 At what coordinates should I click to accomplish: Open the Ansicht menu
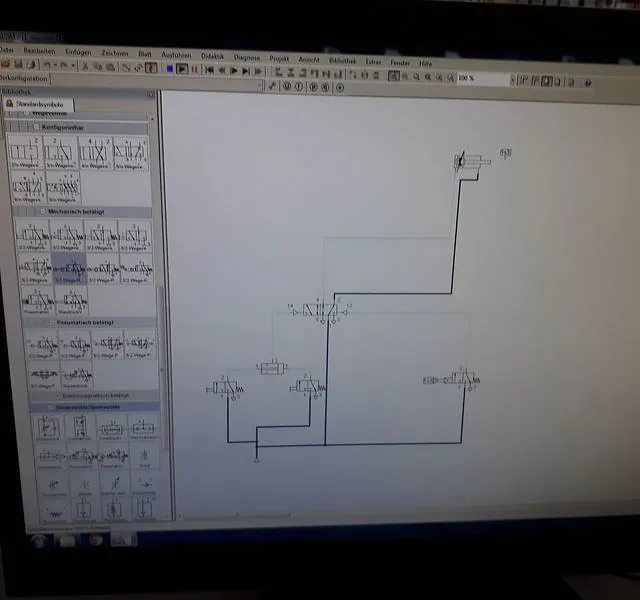[x=309, y=60]
